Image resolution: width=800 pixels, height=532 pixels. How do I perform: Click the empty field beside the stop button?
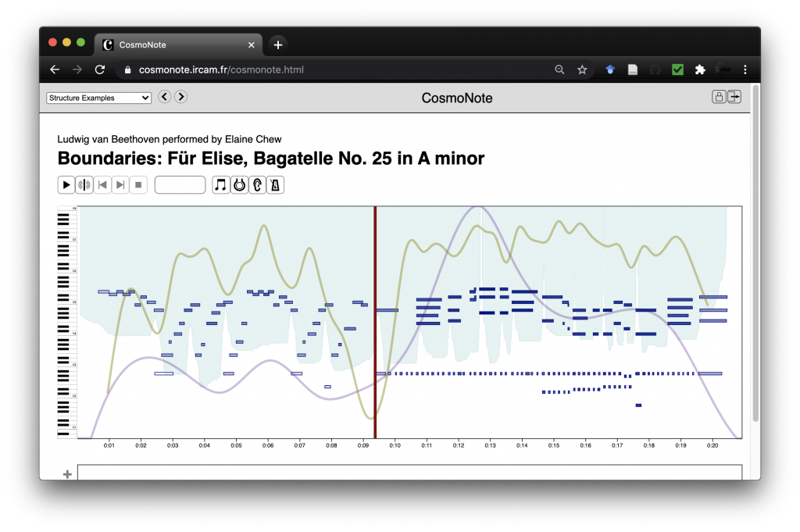click(x=180, y=185)
